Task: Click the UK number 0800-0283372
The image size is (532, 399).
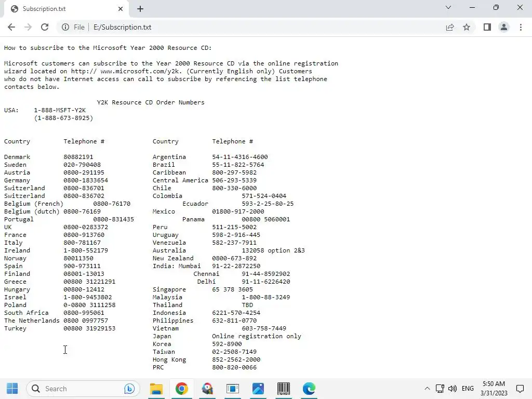Action: coord(86,228)
